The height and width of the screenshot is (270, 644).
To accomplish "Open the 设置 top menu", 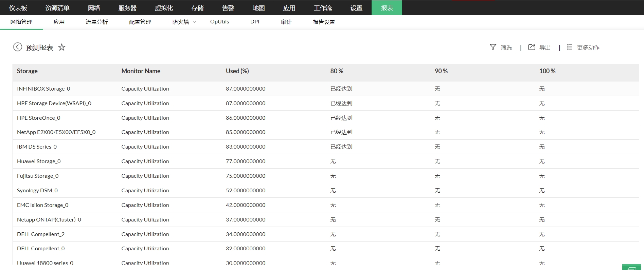I will click(x=356, y=8).
